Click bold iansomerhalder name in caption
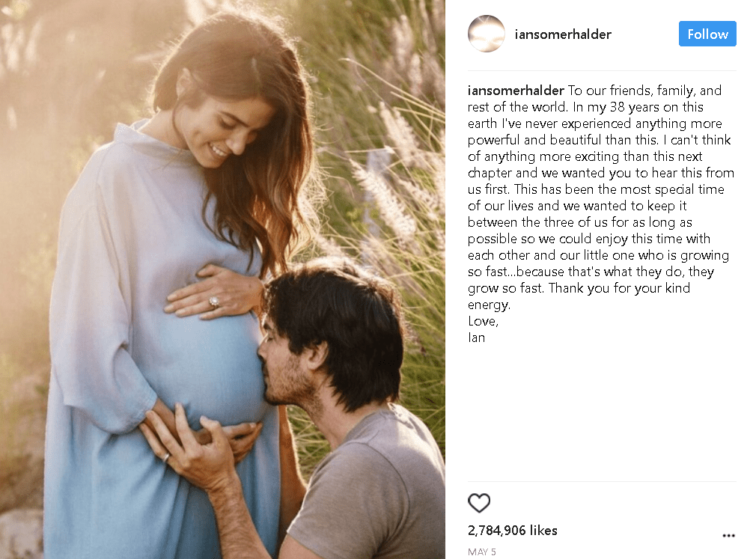 (x=516, y=91)
